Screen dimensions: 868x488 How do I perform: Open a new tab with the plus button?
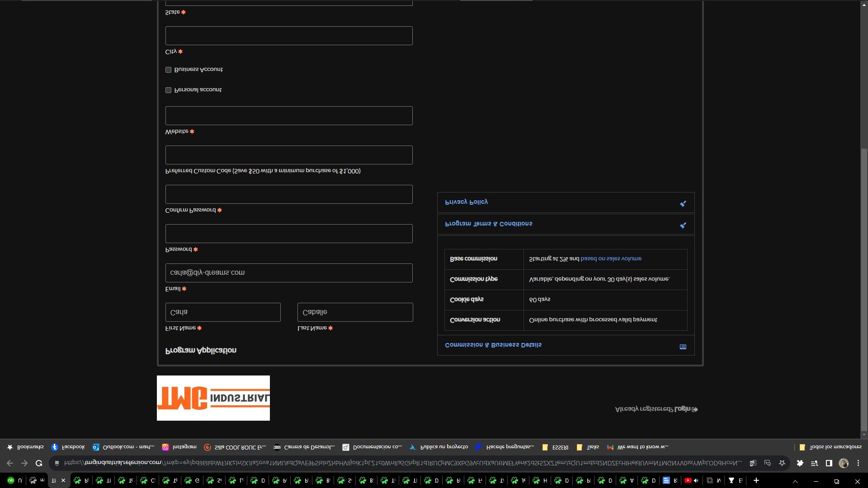click(756, 480)
